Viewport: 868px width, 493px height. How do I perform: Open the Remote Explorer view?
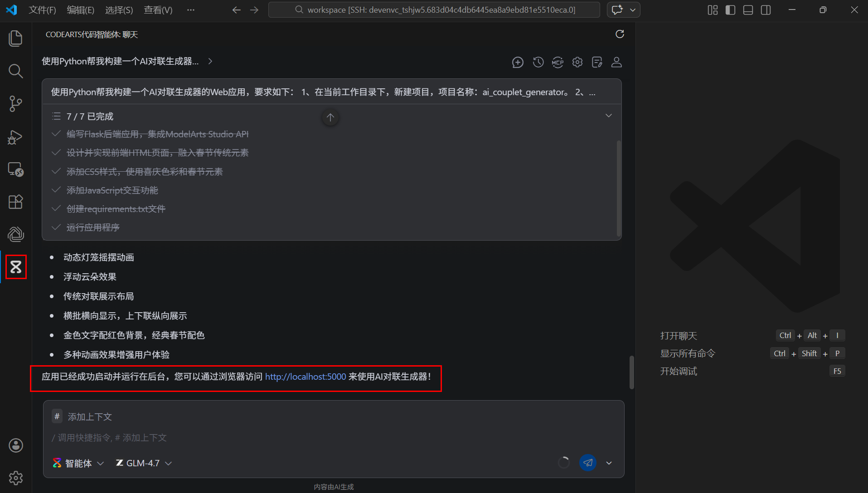[16, 169]
